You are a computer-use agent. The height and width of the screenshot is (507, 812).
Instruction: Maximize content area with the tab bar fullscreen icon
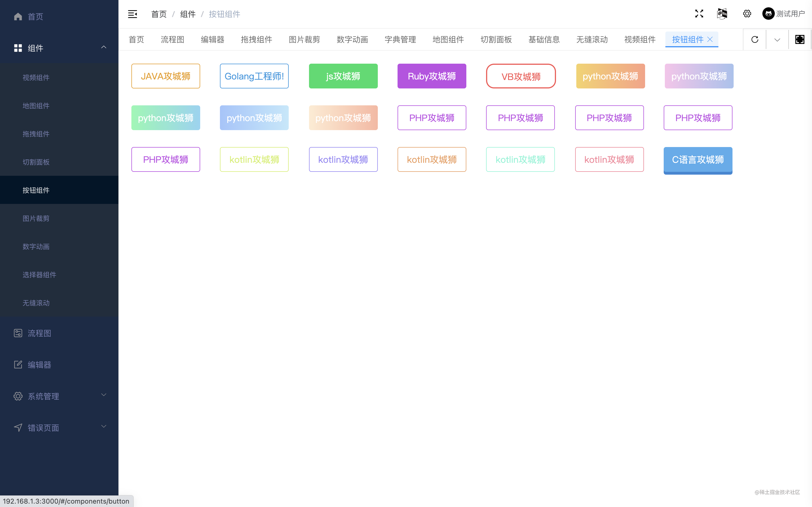pos(800,39)
